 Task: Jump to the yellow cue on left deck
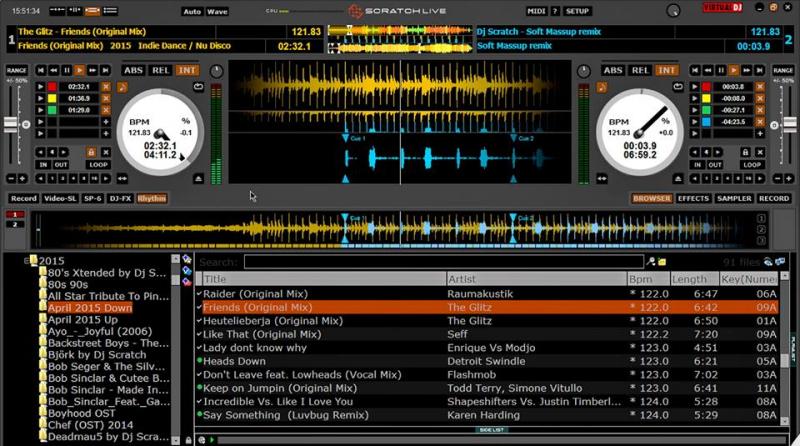point(41,98)
